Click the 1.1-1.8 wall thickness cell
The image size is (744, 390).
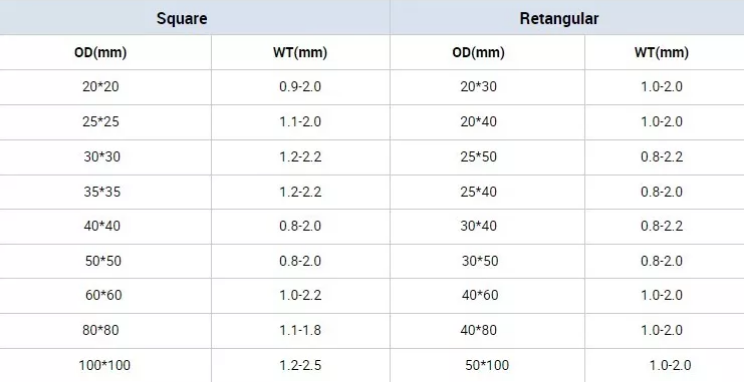click(300, 330)
